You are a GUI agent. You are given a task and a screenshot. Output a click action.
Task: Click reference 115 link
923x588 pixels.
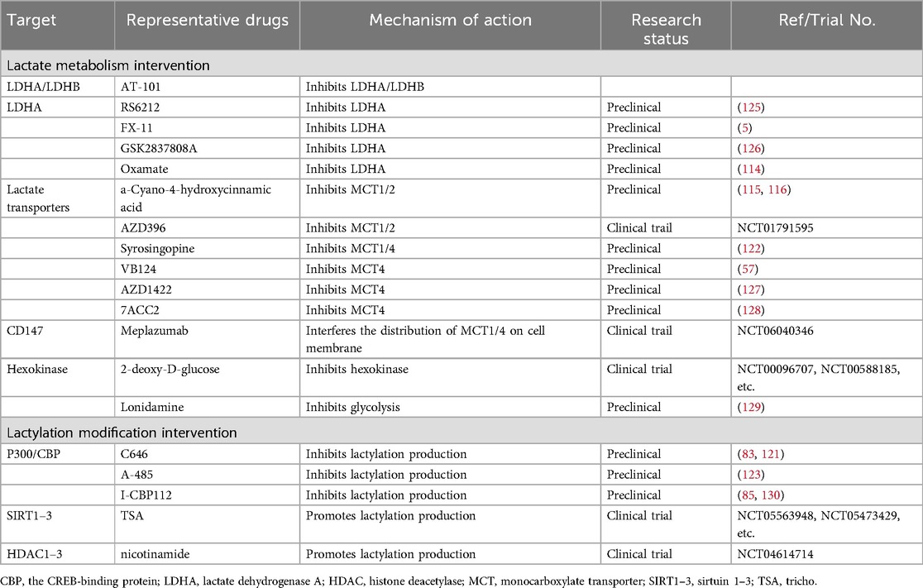tap(751, 189)
